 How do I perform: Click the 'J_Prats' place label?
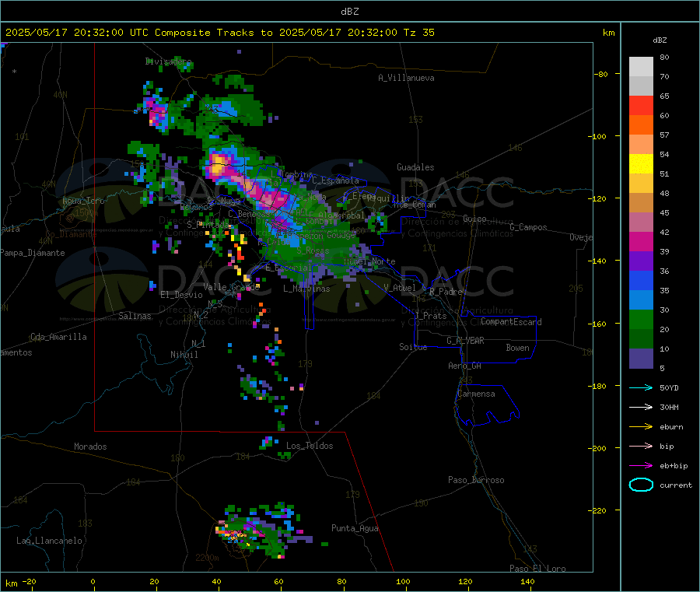430,316
